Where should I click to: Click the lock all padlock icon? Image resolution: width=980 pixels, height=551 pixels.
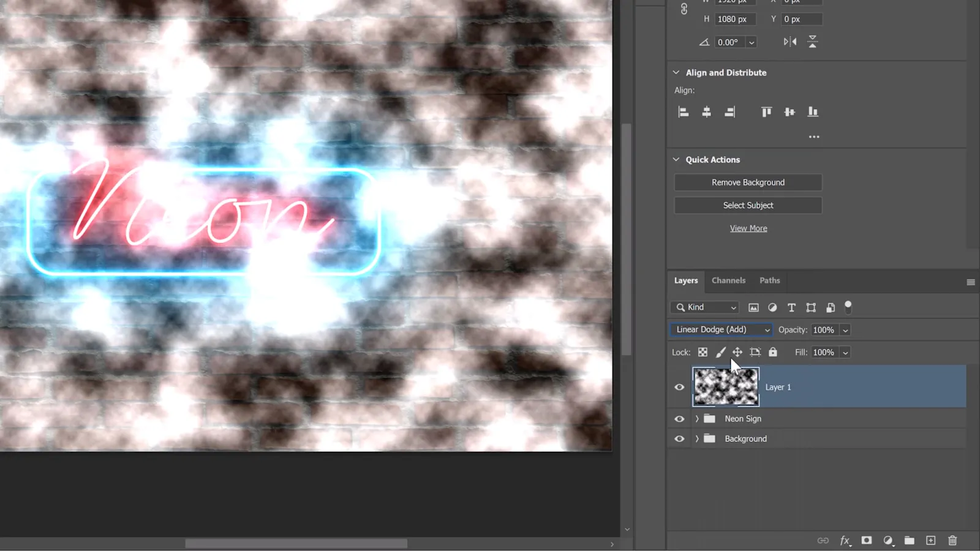click(x=773, y=352)
